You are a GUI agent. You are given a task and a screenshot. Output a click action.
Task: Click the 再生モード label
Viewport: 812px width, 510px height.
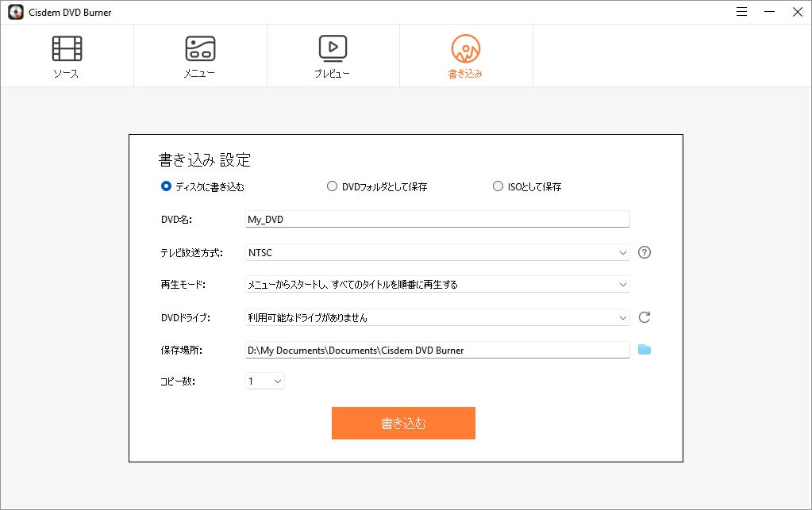click(x=183, y=285)
